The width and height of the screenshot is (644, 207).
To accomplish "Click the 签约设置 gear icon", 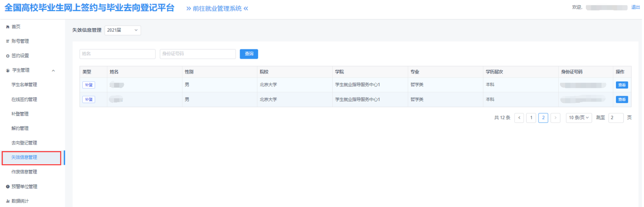I will coord(7,56).
